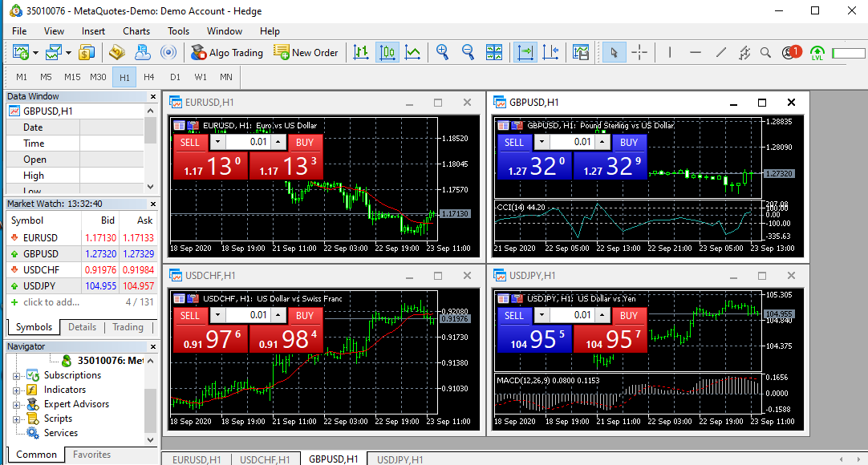Click the USDJPY volume input field
Viewport: 868px width, 465px height.
(x=574, y=315)
